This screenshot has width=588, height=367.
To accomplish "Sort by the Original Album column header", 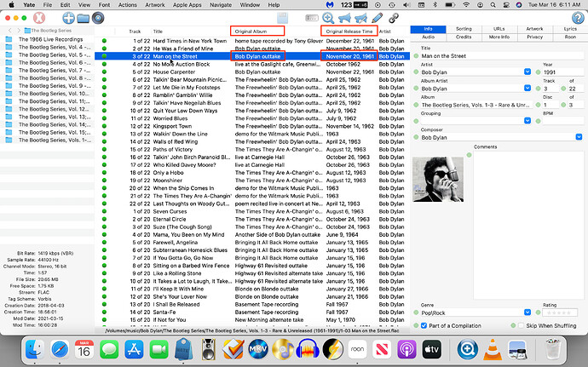I will (257, 32).
